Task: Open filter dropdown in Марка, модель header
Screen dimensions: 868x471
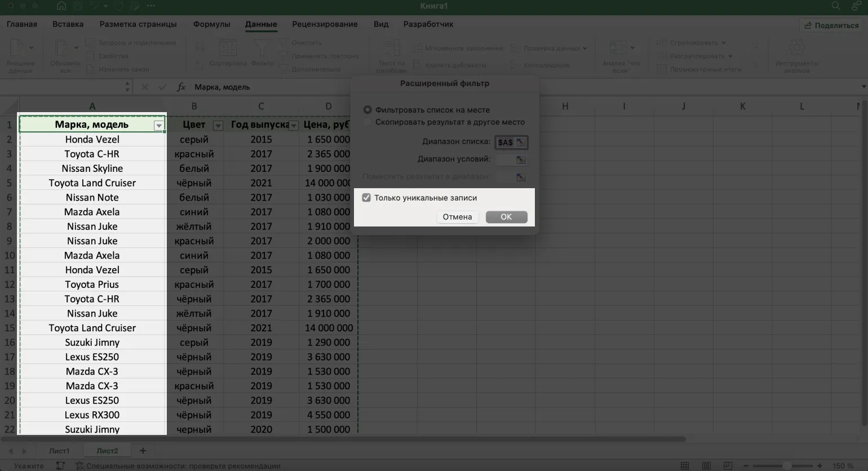Action: click(x=159, y=126)
